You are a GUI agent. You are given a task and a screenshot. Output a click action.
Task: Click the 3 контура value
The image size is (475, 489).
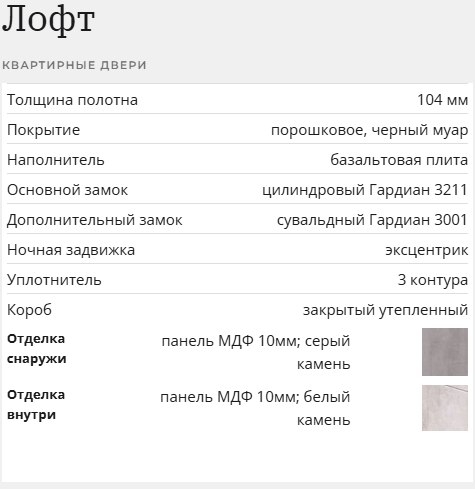pos(433,280)
